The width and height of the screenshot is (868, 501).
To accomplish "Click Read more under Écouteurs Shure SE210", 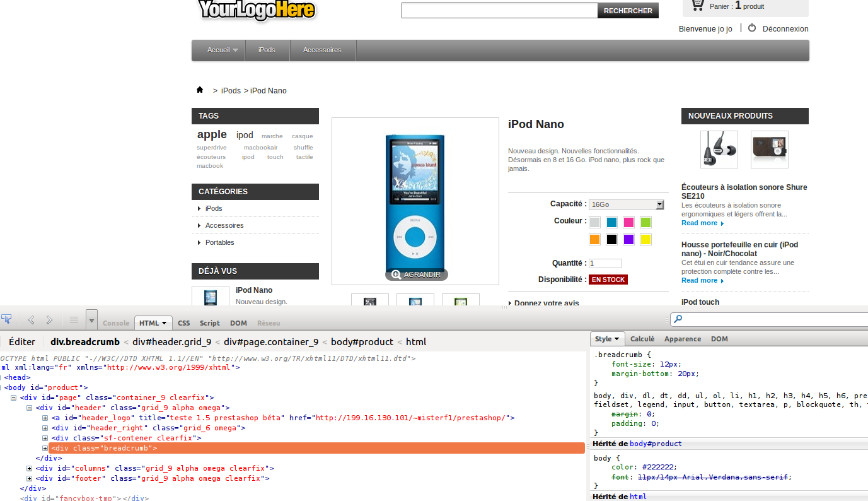I will [x=702, y=223].
